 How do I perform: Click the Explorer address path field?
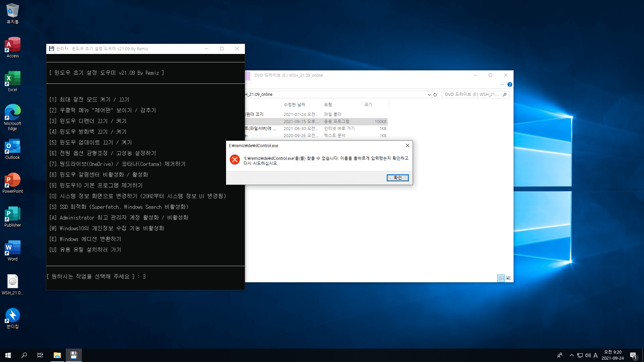pyautogui.click(x=335, y=95)
